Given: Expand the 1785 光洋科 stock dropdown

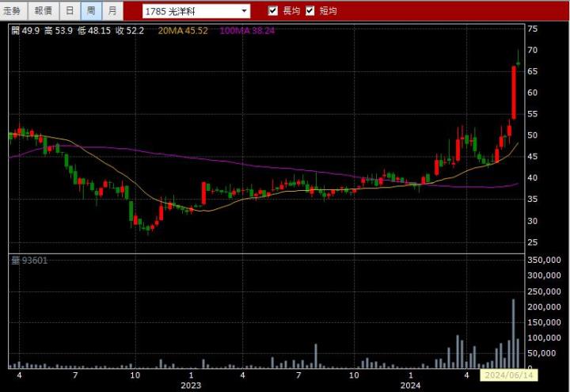Looking at the screenshot, I should tap(244, 11).
